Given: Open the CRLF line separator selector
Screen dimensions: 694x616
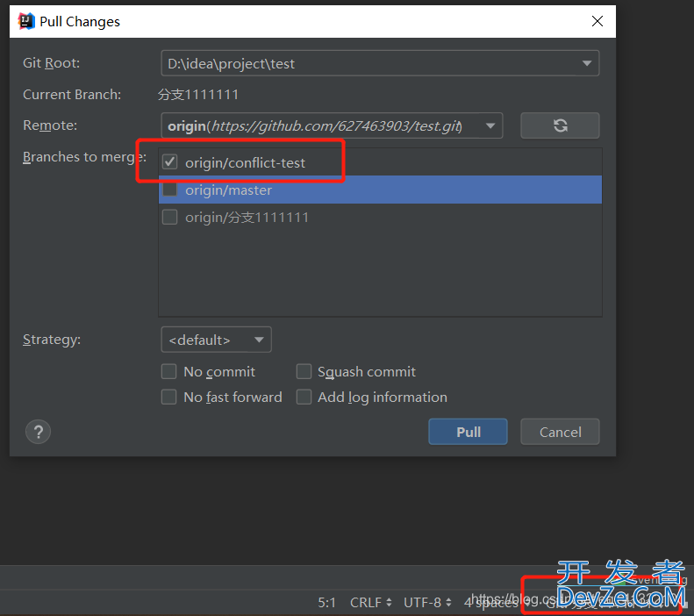Looking at the screenshot, I should coord(370,602).
